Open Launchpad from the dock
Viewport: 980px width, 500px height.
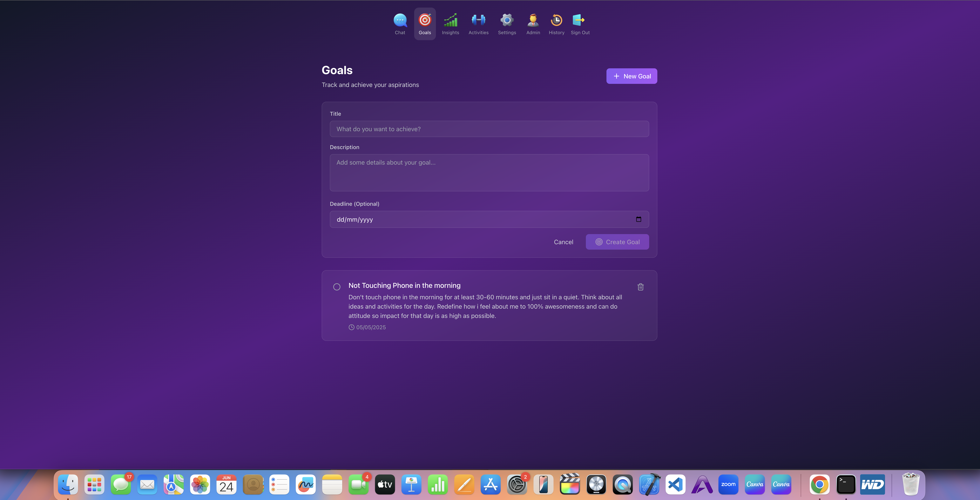coord(94,484)
